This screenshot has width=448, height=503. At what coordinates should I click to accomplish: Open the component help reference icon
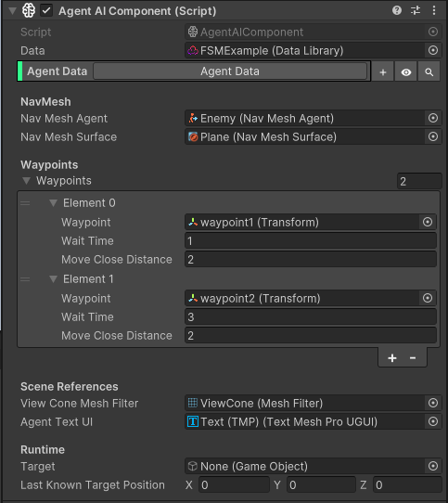[397, 10]
